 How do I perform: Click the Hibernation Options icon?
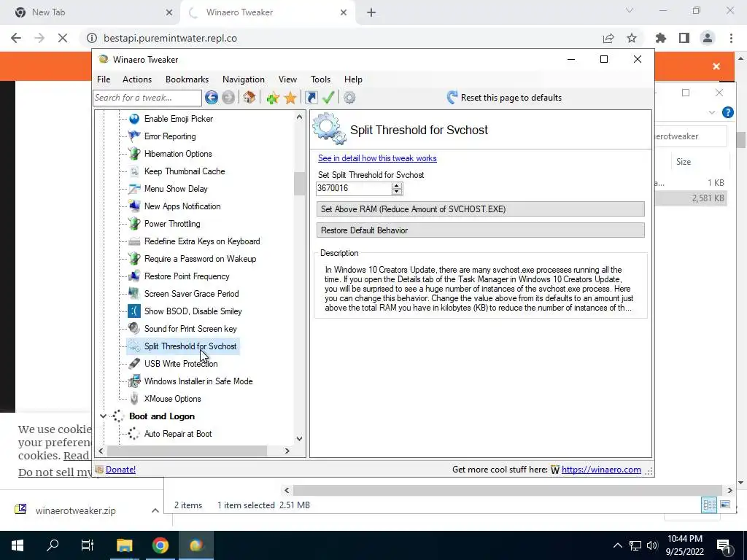(134, 154)
